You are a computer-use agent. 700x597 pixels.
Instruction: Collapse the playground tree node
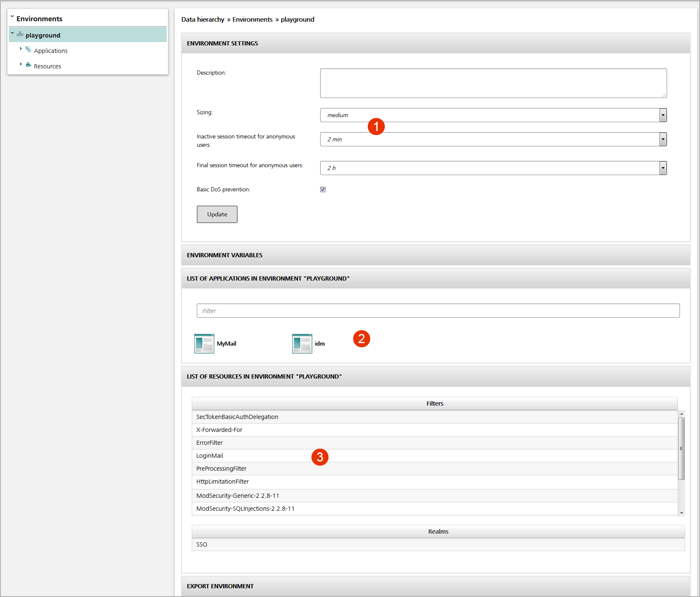coord(12,33)
